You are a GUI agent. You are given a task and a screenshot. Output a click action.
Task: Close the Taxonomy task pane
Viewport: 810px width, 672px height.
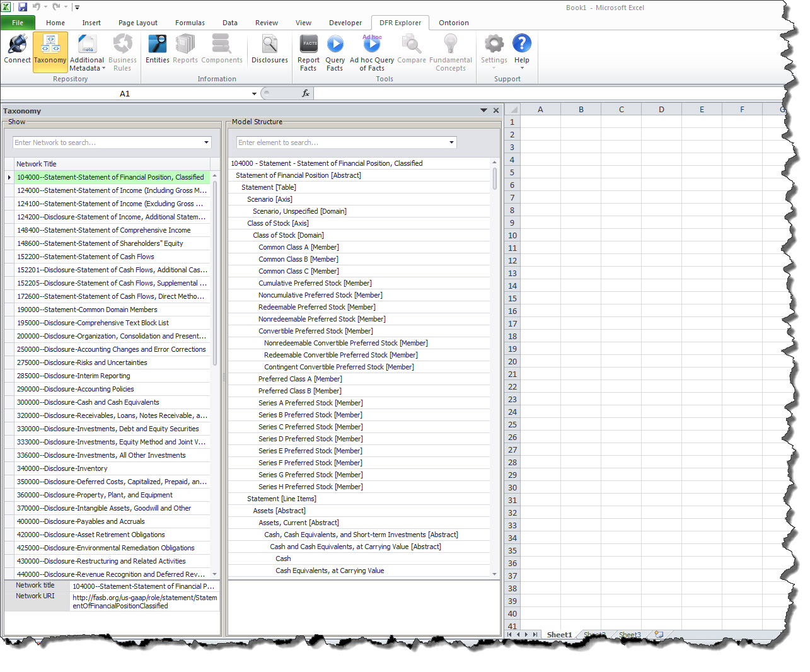[496, 110]
